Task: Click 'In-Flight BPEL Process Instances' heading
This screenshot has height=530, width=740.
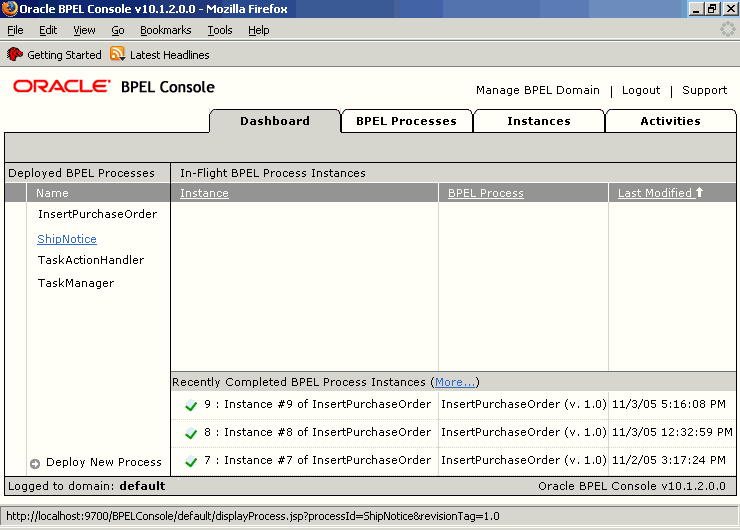Action: (x=272, y=173)
